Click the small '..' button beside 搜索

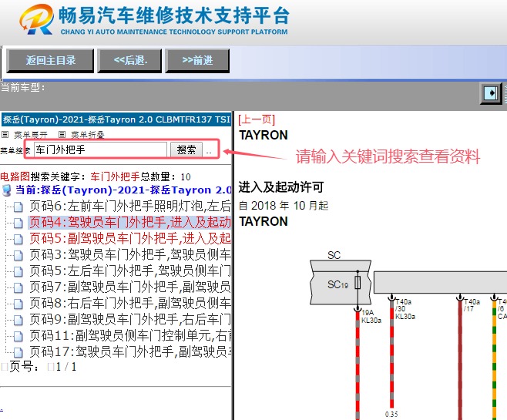pos(209,151)
